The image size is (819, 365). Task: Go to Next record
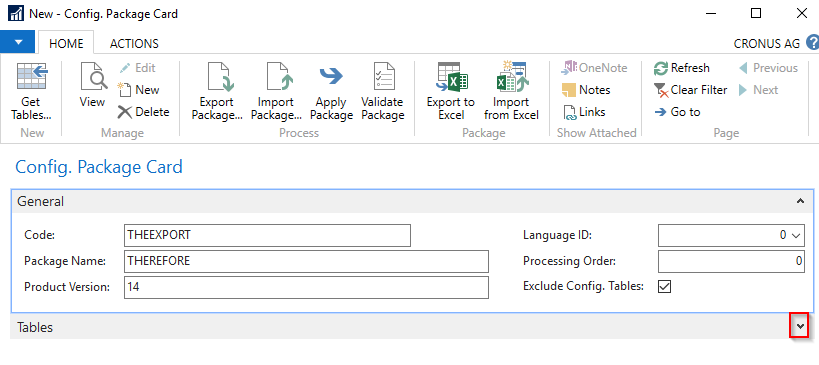[x=758, y=90]
